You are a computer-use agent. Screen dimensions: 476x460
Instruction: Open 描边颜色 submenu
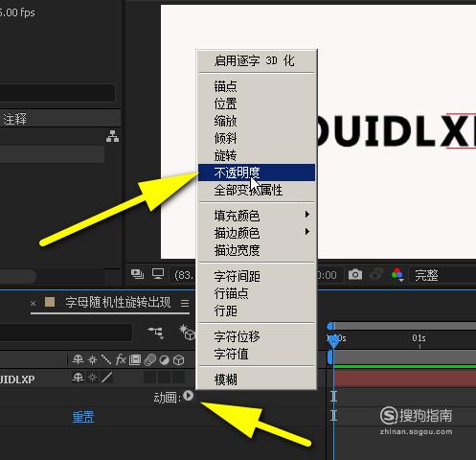(x=257, y=233)
